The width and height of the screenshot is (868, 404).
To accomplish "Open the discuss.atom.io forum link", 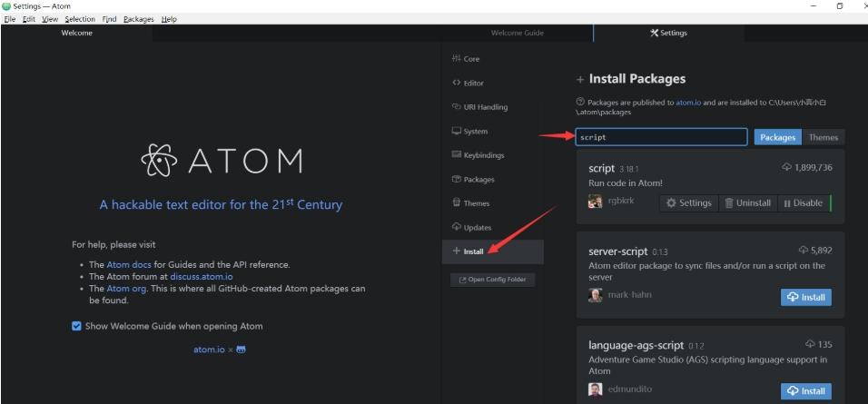I will tap(201, 276).
